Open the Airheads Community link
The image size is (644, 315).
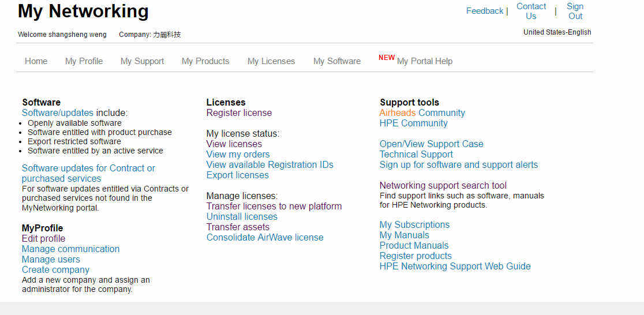point(422,112)
